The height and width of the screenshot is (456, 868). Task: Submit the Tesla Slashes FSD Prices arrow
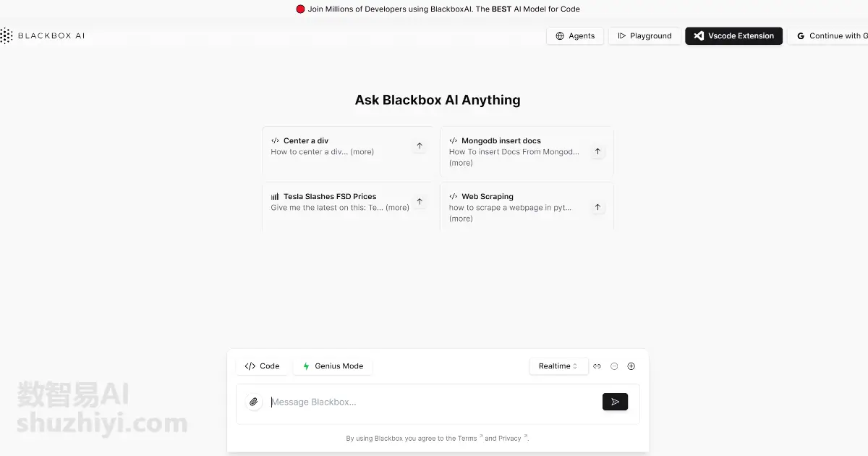pos(420,202)
